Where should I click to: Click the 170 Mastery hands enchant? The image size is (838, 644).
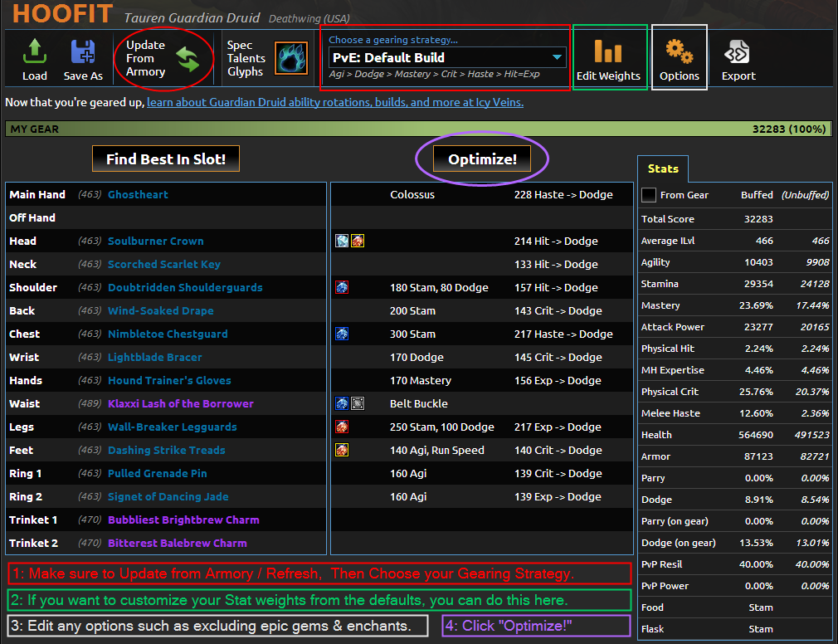(x=421, y=381)
